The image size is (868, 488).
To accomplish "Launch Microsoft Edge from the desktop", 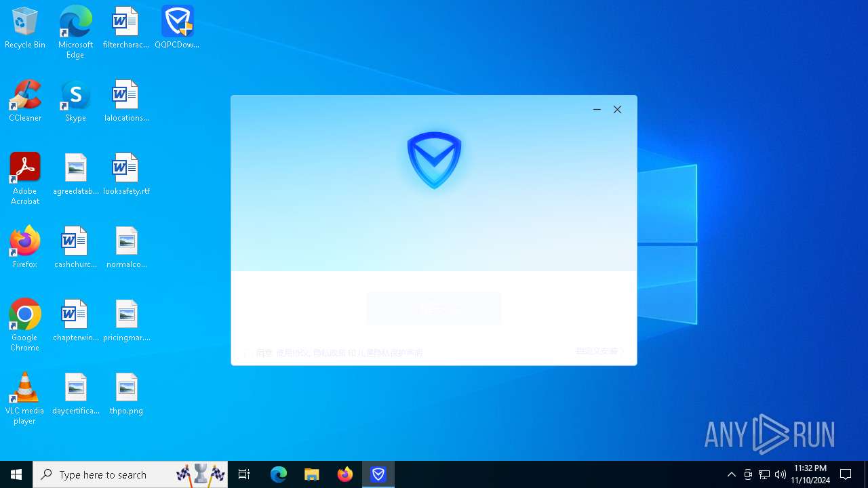I will 75,33.
